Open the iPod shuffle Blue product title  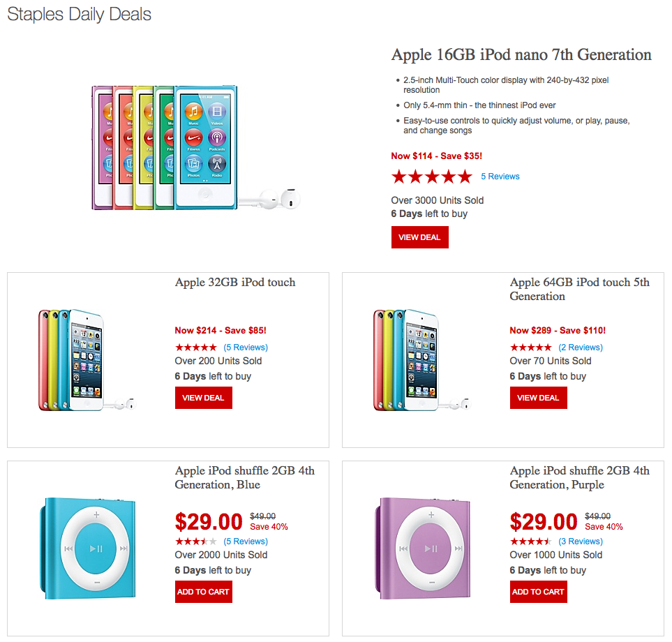pyautogui.click(x=244, y=477)
